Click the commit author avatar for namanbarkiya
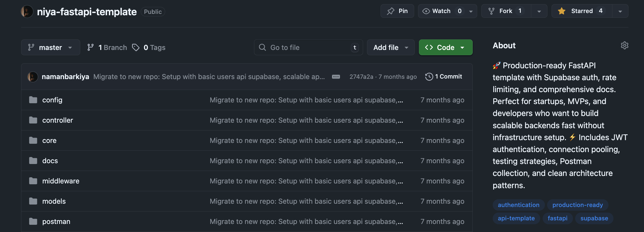644x232 pixels. coord(33,77)
